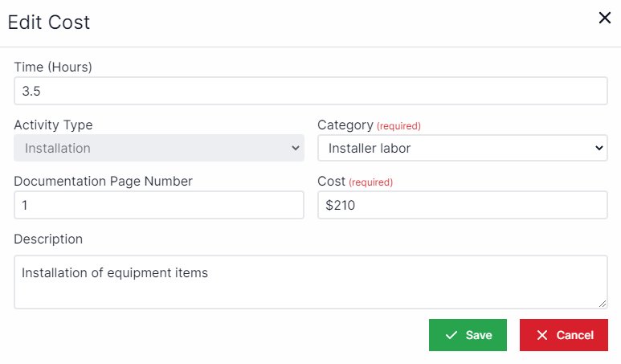Click the X icon on Cancel

(542, 335)
